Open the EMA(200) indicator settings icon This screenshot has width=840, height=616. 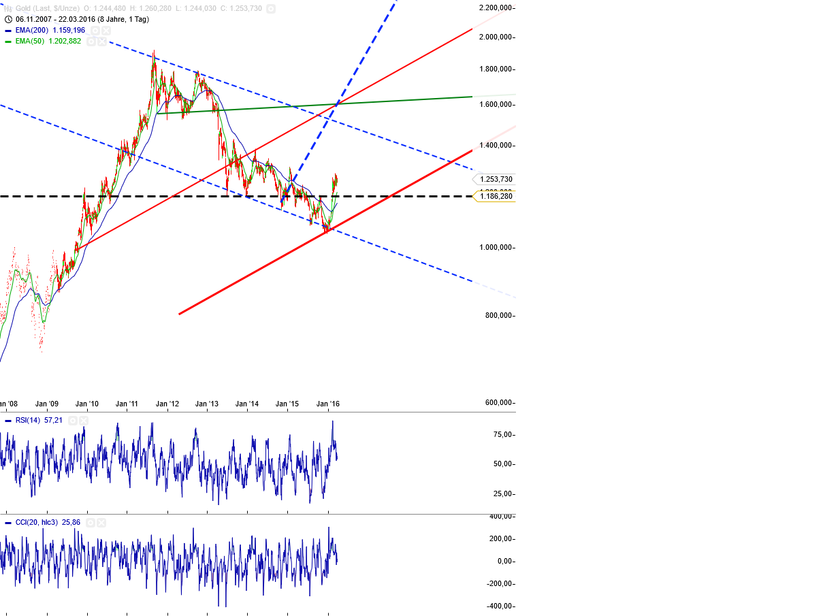95,30
